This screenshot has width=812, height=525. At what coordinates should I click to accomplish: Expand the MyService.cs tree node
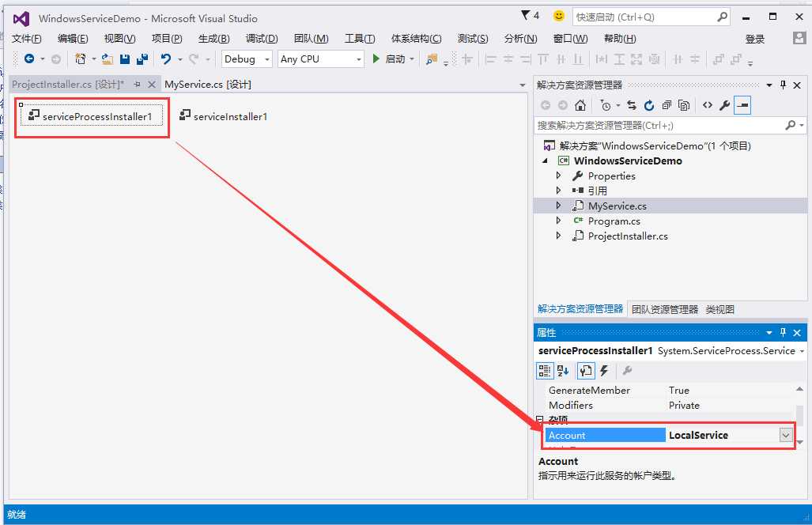[x=558, y=206]
